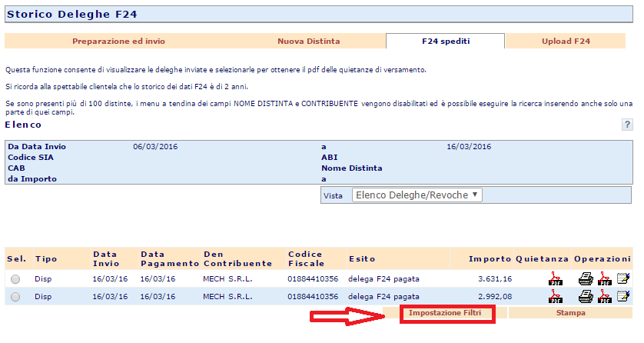Viewport: 644px width, 343px height.
Task: Open first row 'delega F24 pagata' link
Action: coord(383,279)
